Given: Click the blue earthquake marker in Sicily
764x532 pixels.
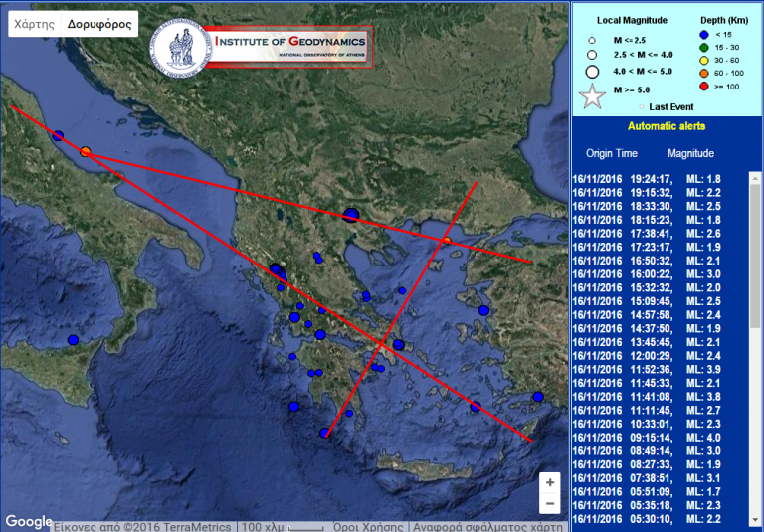Looking at the screenshot, I should [73, 339].
